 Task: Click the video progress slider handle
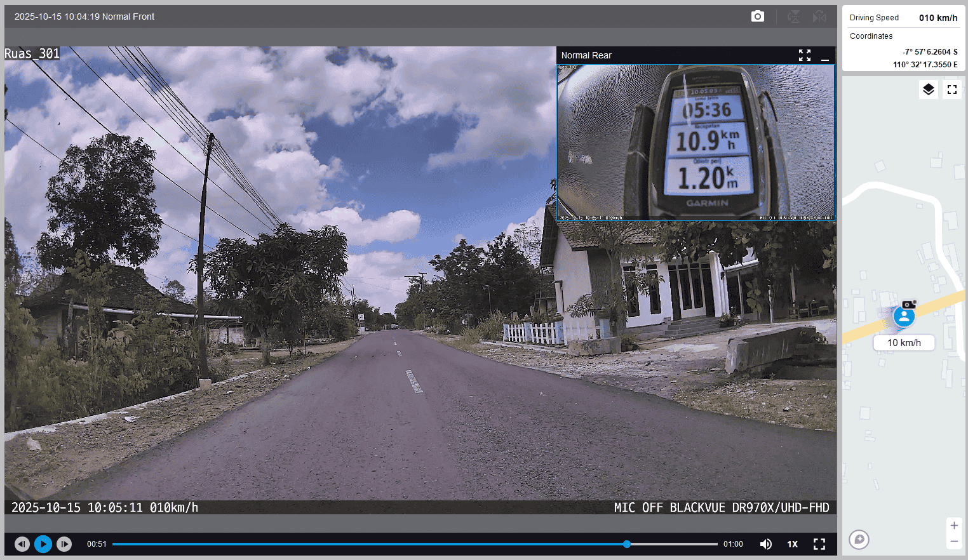(627, 544)
